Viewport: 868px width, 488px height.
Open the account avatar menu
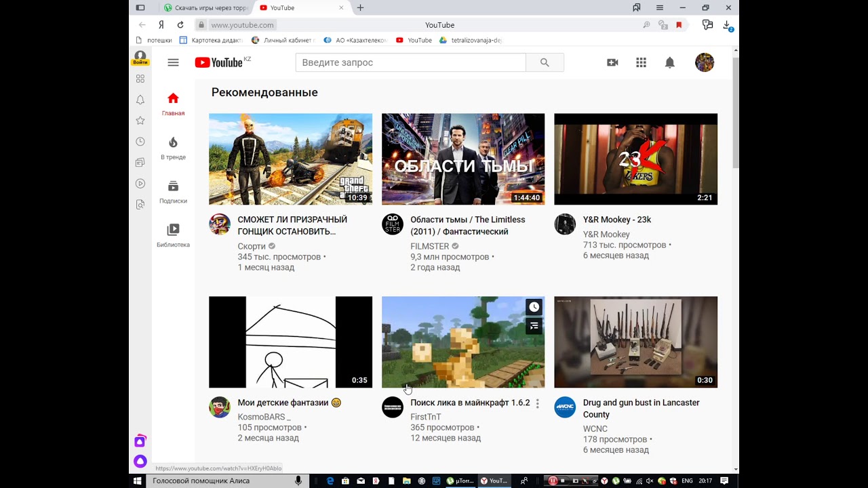(x=705, y=62)
